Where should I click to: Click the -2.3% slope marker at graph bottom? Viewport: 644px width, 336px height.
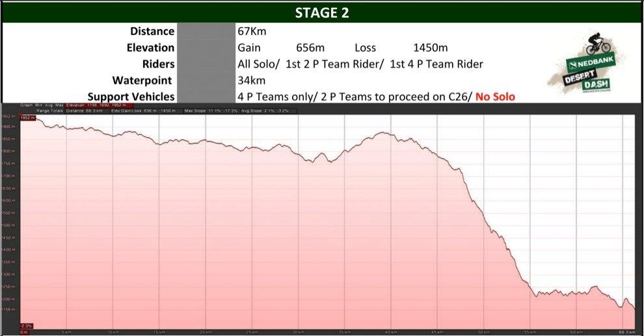pos(26,326)
